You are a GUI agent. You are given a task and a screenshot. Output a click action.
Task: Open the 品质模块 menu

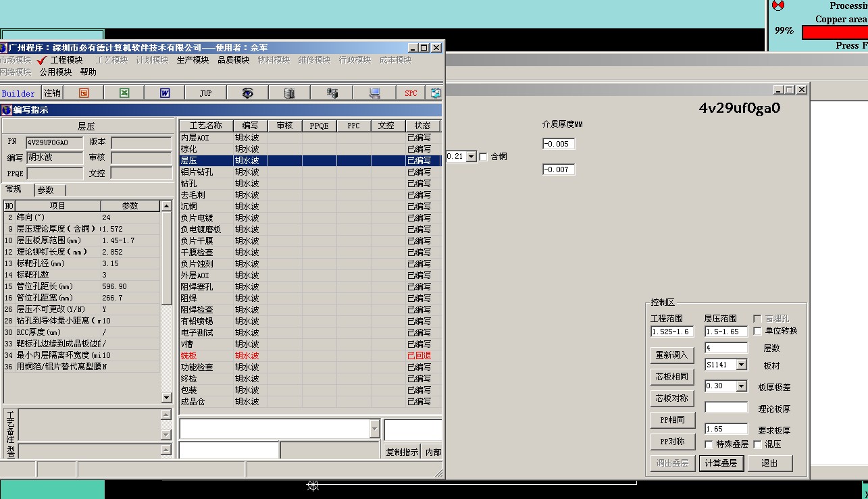233,60
